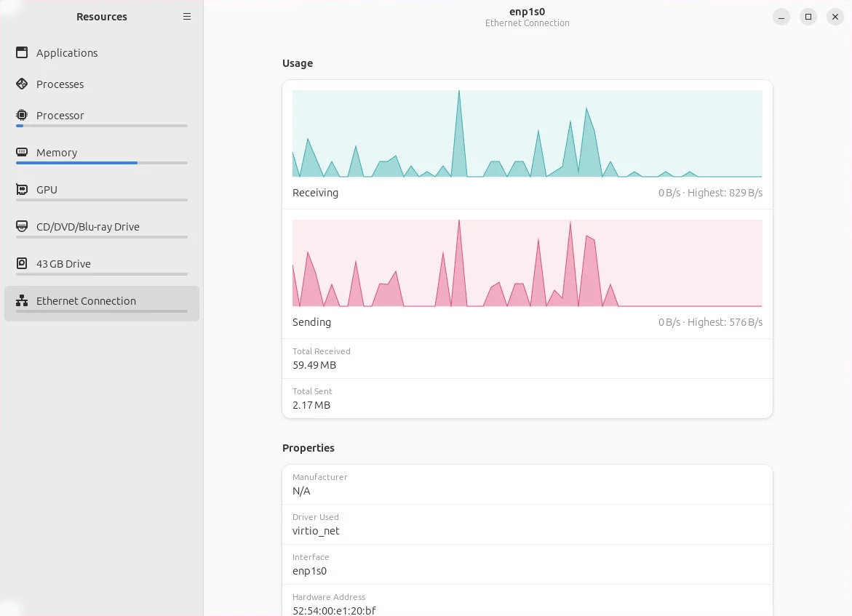Open the Processes text label

click(60, 84)
